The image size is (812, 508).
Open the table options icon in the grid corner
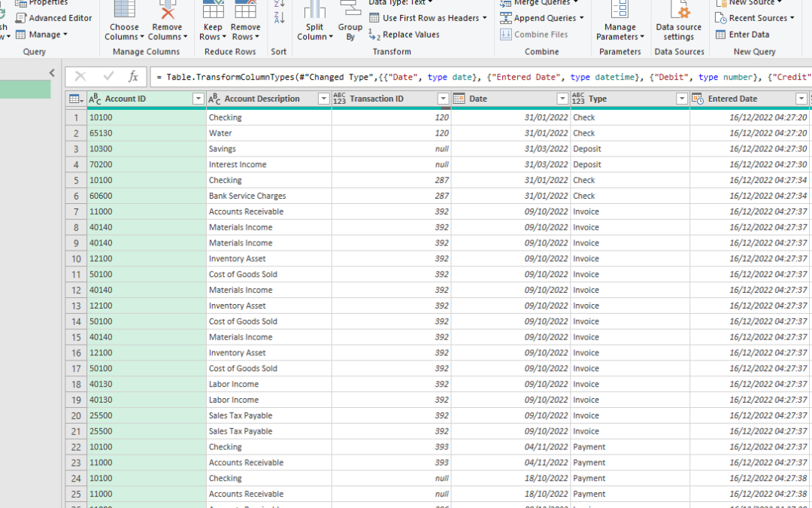click(76, 99)
